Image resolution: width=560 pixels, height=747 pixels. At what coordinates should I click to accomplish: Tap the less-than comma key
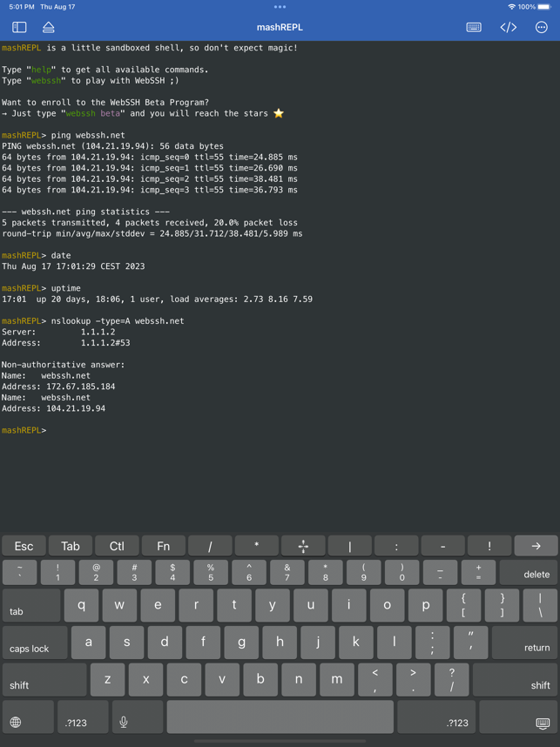pyautogui.click(x=375, y=680)
